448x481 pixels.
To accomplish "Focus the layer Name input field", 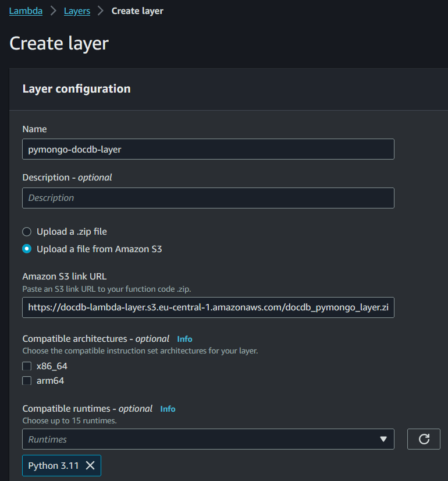I will [x=208, y=149].
